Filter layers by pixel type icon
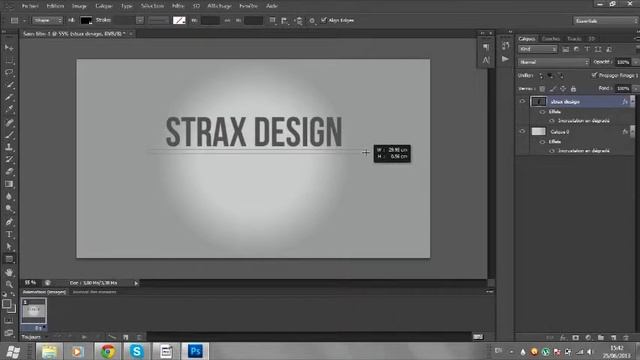This screenshot has width=640, height=360. [x=565, y=49]
